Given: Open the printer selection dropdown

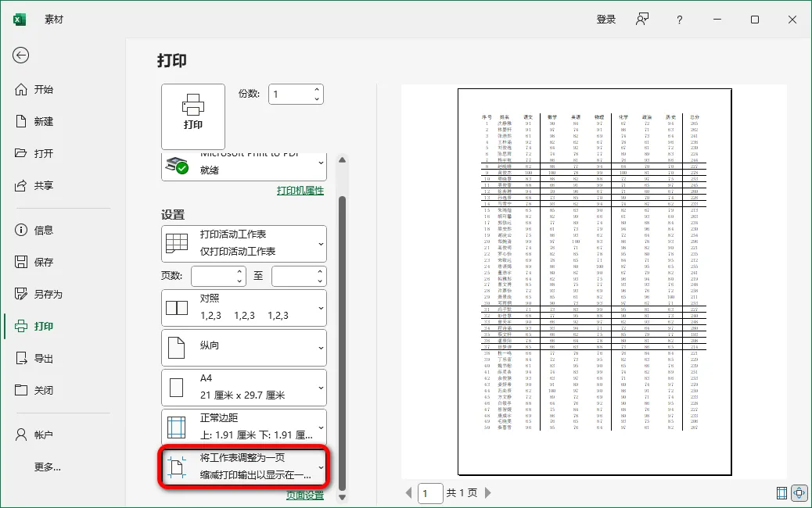Looking at the screenshot, I should [x=244, y=166].
